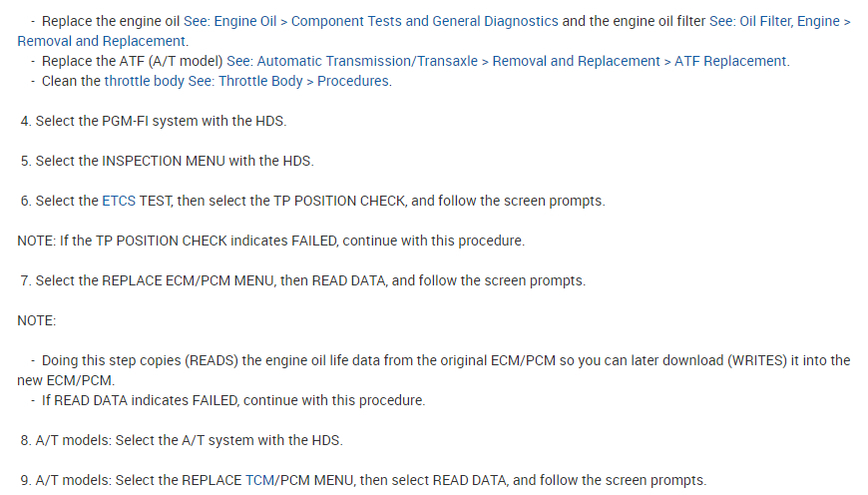
Task: Click the standalone 'NOTE:' label
Action: 37,320
